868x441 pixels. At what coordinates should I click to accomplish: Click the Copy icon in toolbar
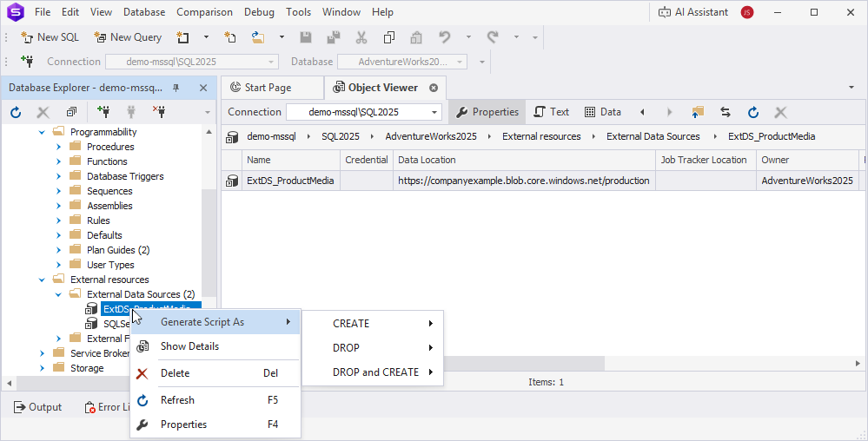click(389, 37)
